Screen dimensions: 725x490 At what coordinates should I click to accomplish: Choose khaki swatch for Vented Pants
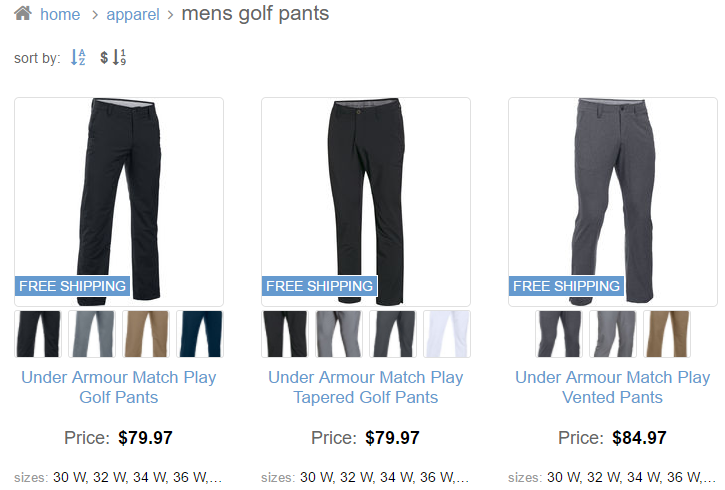coord(667,334)
